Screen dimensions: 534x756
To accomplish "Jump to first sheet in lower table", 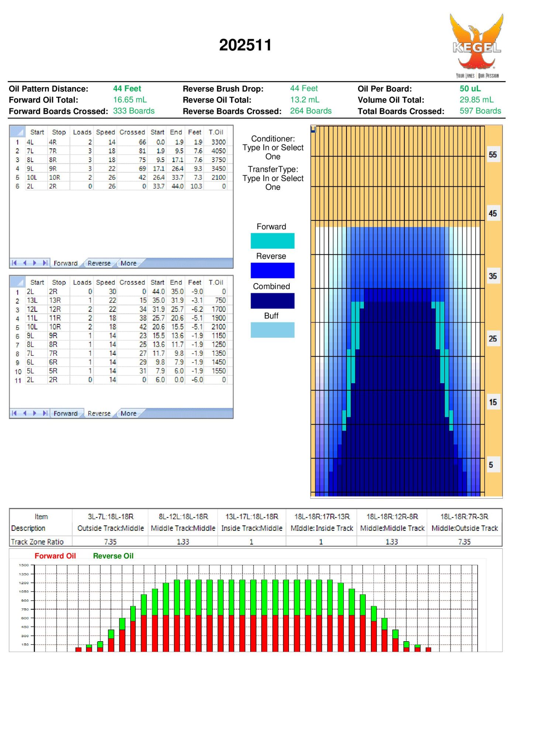I will point(14,413).
